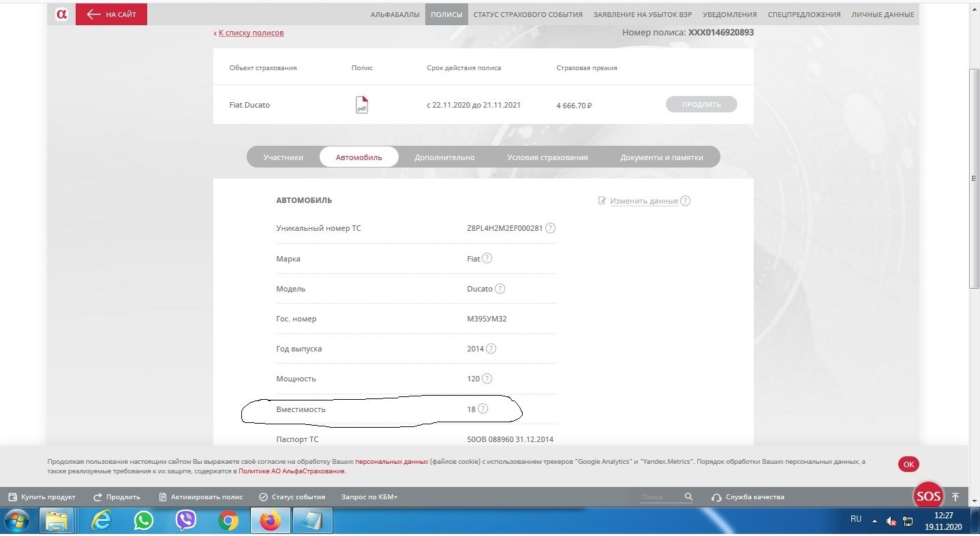Click the browser vertical scrollbar
Image resolution: width=980 pixels, height=536 pixels.
coord(974,178)
